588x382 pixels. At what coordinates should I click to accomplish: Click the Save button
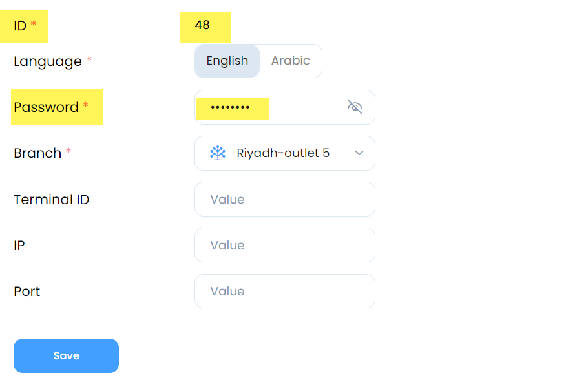pos(66,355)
